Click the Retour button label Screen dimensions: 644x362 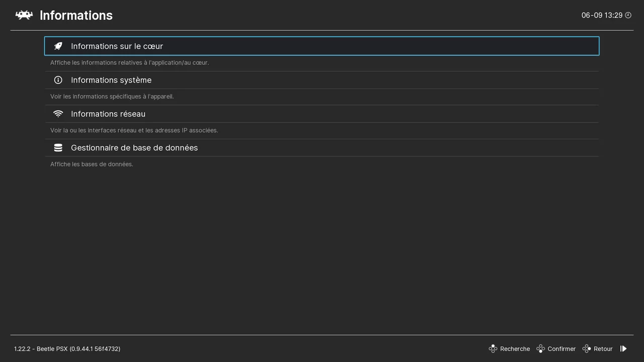pos(603,349)
